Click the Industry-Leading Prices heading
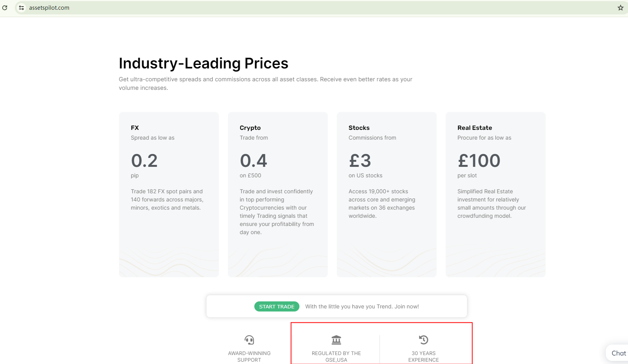Image resolution: width=628 pixels, height=364 pixels. point(203,63)
